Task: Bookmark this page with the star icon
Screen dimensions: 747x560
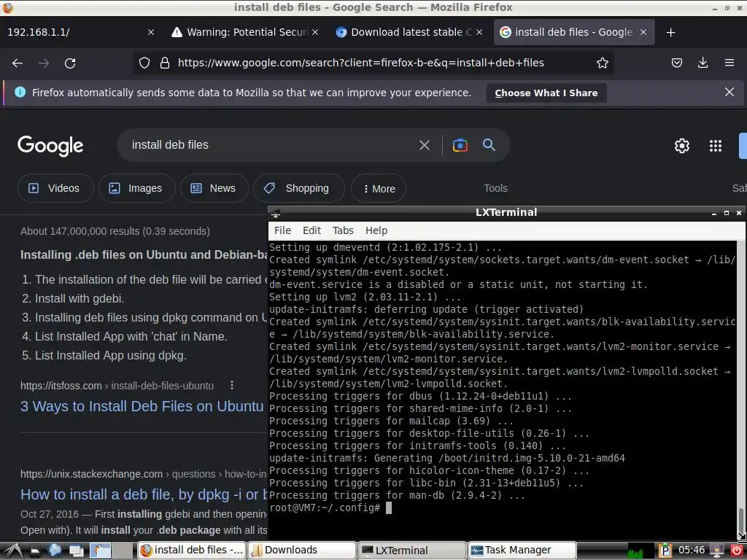Action: [x=602, y=63]
